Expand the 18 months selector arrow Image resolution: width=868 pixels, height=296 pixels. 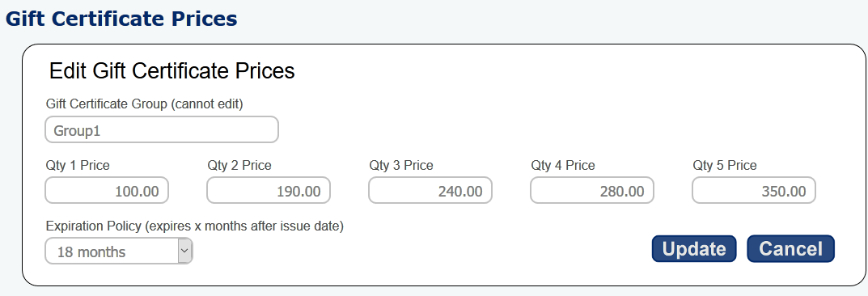click(184, 252)
